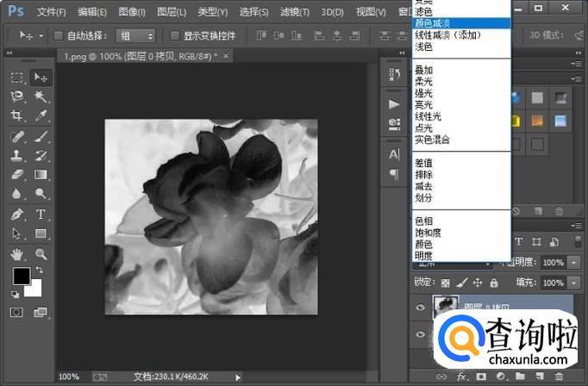Select the Gradient tool
588x386 pixels.
[41, 175]
